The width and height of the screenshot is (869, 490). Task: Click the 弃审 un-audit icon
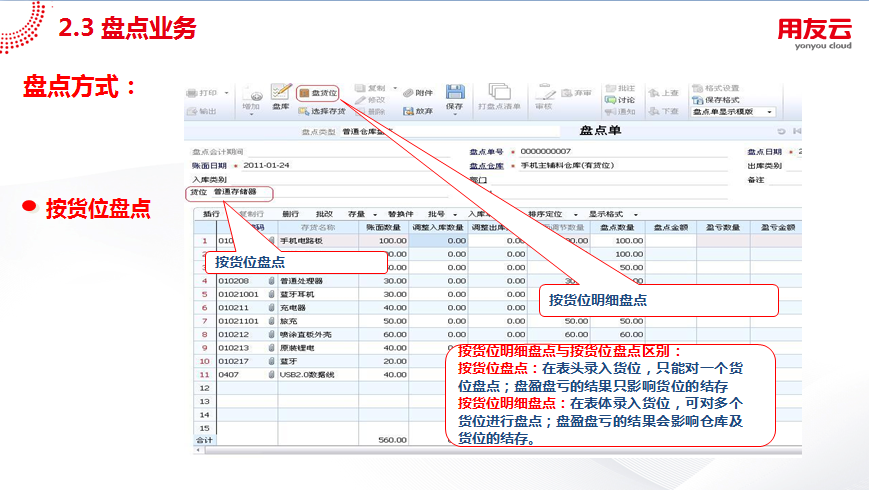[566, 93]
